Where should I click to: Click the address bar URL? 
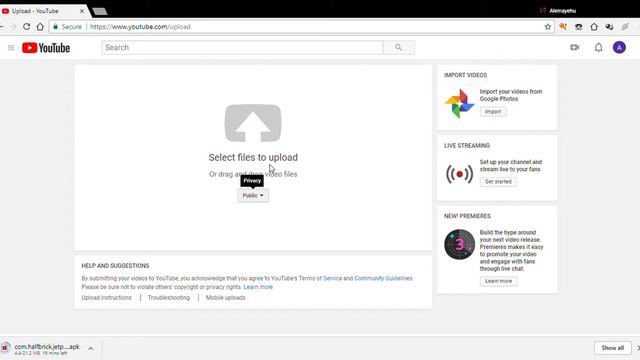pyautogui.click(x=140, y=27)
